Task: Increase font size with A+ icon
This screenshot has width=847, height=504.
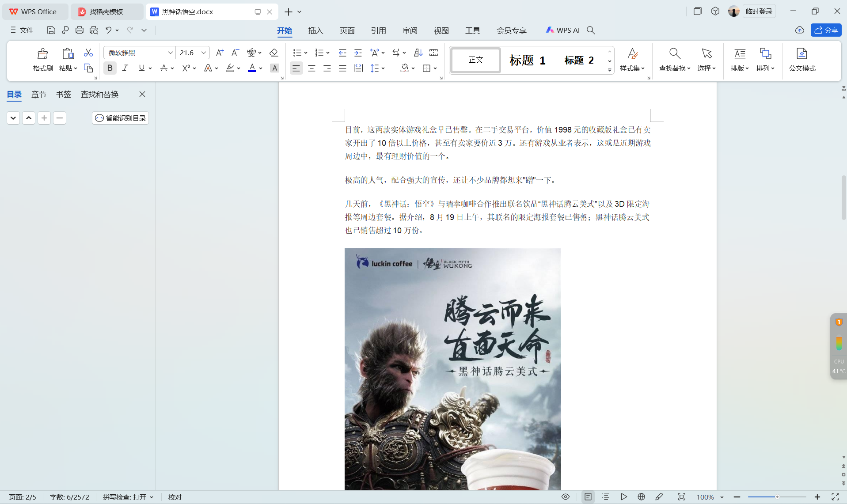Action: 220,53
